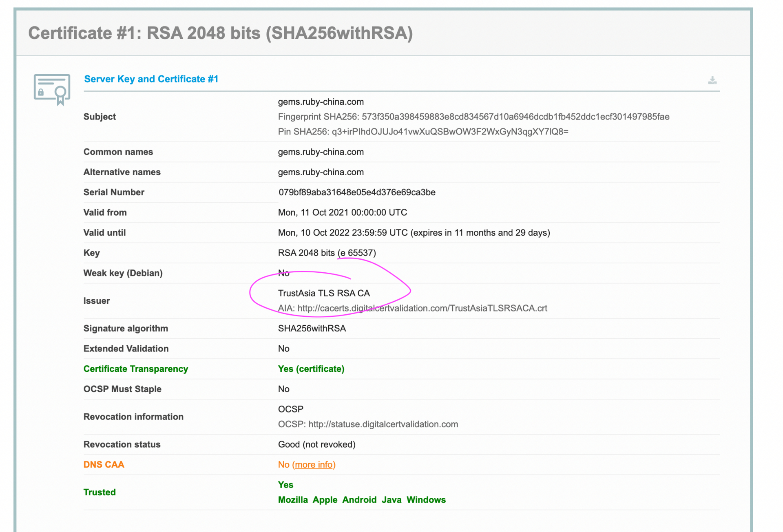Image resolution: width=783 pixels, height=532 pixels.
Task: Click Java in the trusted stores list
Action: [x=391, y=500]
